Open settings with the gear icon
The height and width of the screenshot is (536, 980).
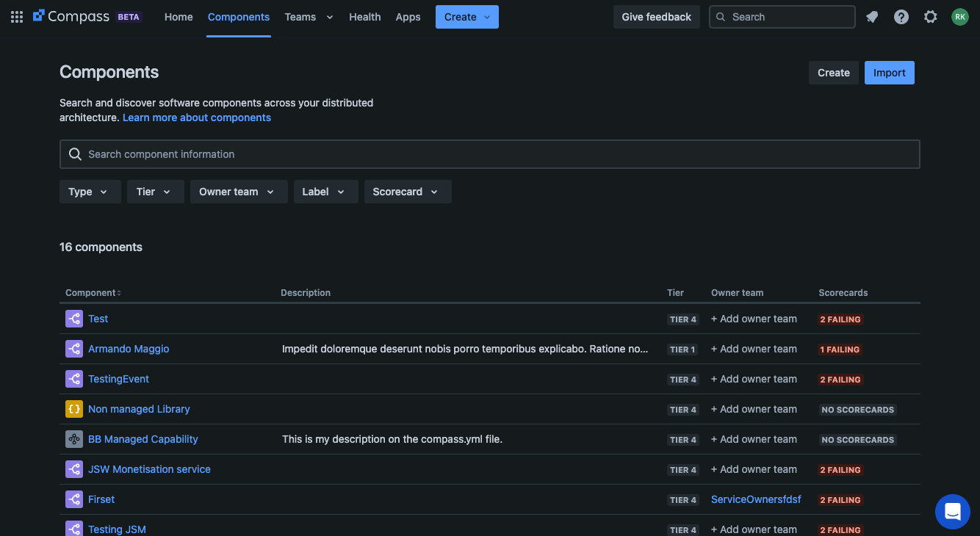[931, 16]
